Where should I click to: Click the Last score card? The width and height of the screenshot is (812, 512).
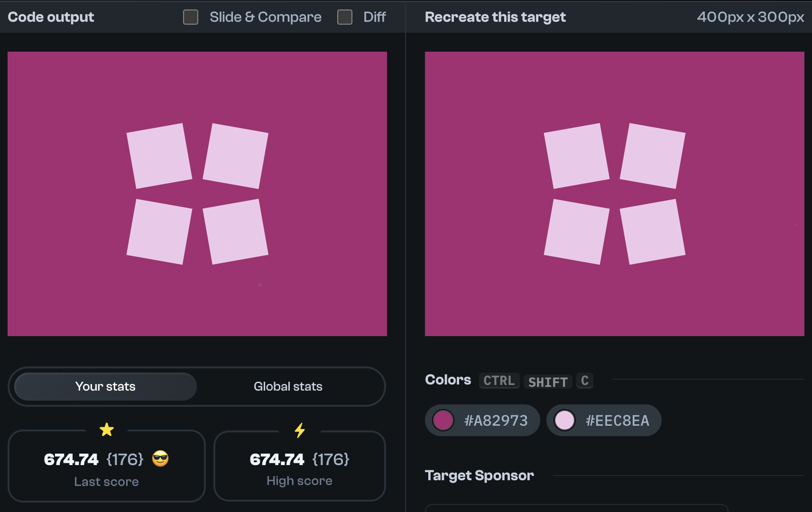(106, 466)
